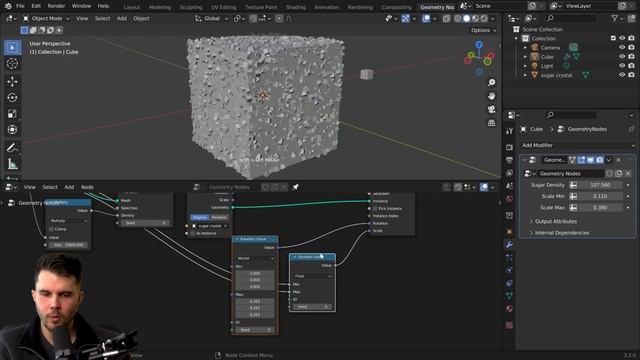The height and width of the screenshot is (360, 640).
Task: Click the Sugar Density attribute toggle icon
Action: [x=573, y=185]
